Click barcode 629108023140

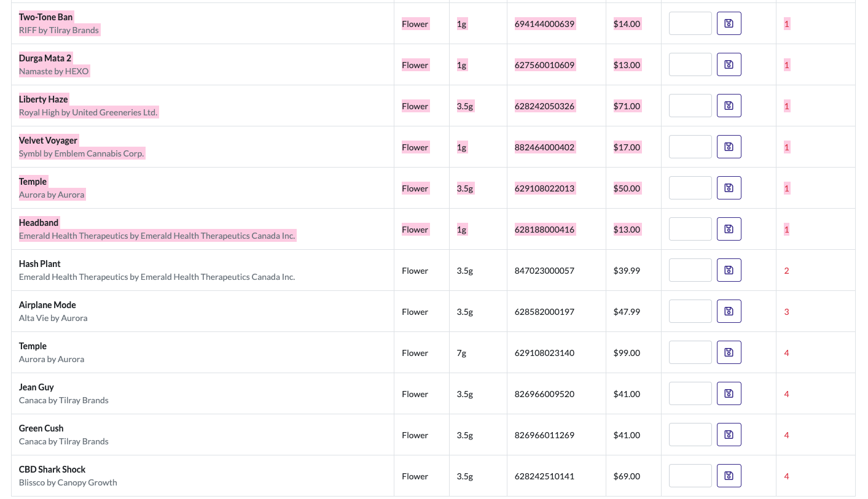545,353
